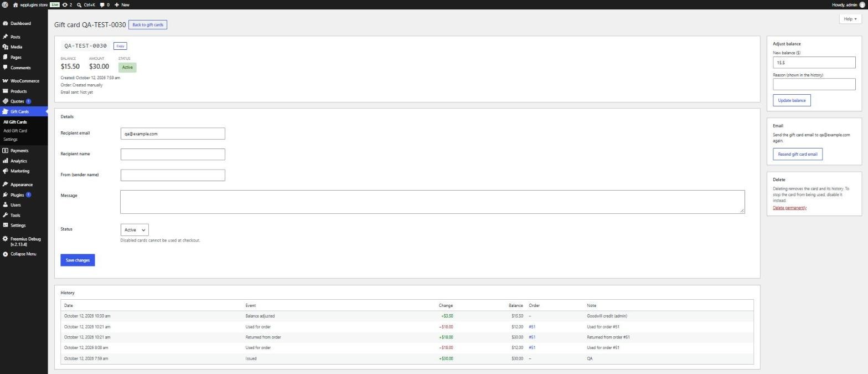
Task: Click the Marketing megaphone icon
Action: tap(5, 171)
